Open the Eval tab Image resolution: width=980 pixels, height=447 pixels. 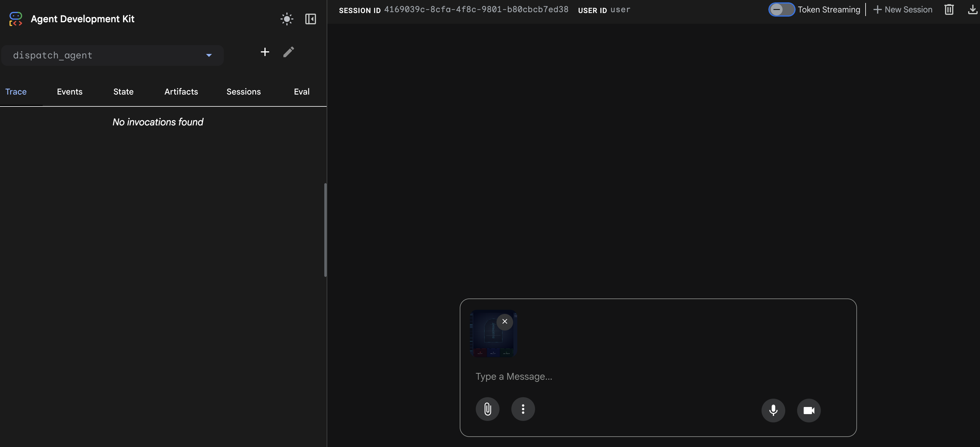(x=301, y=91)
